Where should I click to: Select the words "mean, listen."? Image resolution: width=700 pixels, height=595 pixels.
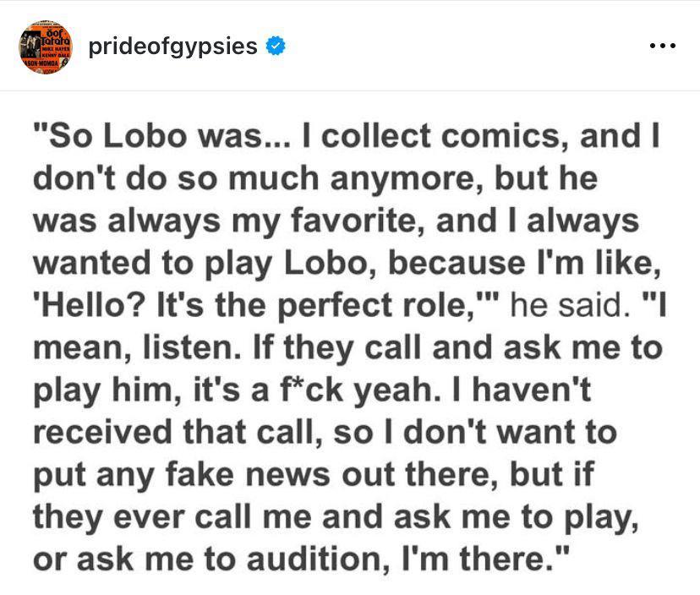coord(137,347)
